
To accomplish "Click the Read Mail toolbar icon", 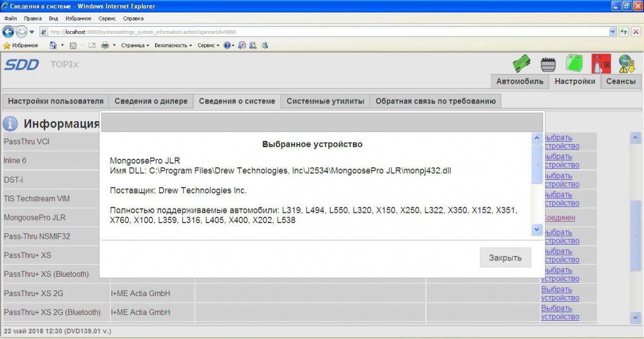I will coord(92,46).
